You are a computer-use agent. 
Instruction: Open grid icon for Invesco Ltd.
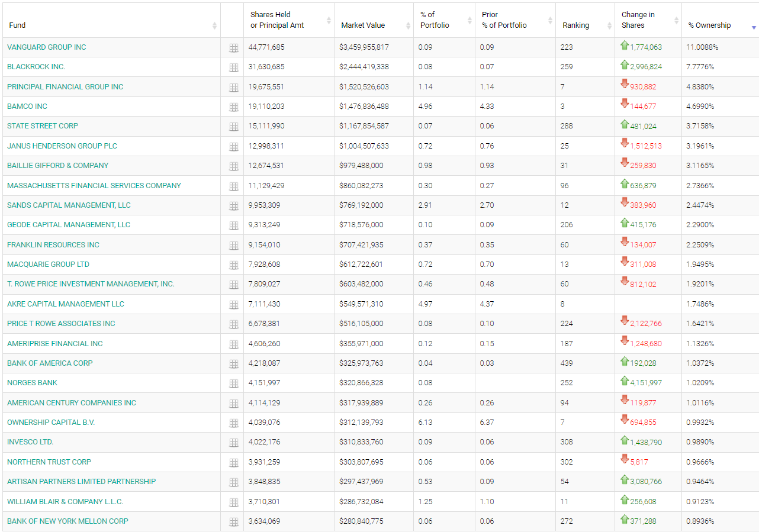coord(234,443)
